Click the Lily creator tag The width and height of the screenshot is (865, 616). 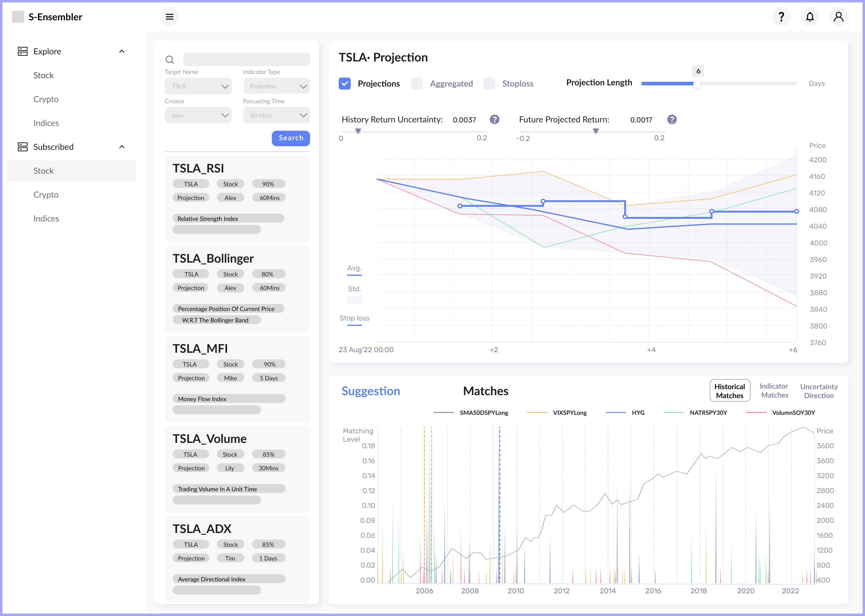coord(230,468)
